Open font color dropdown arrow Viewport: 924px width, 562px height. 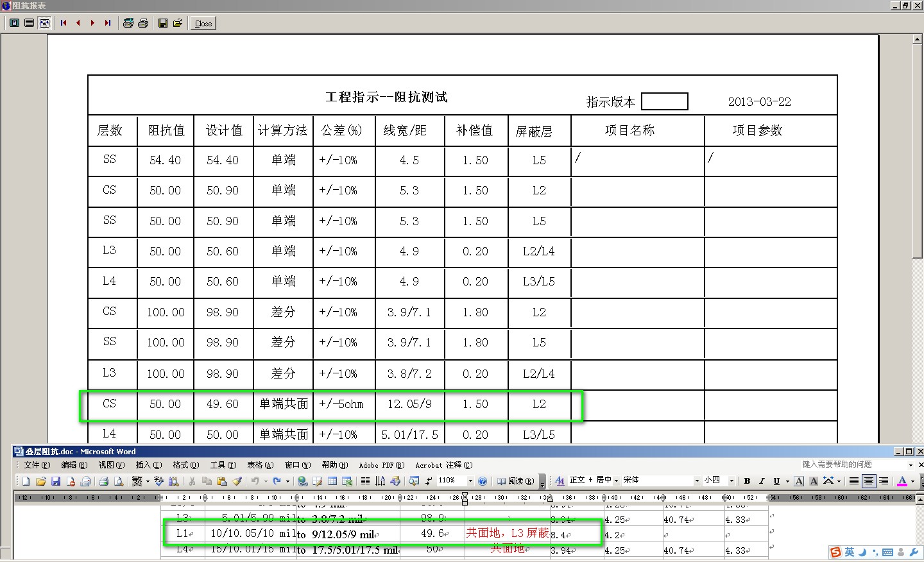click(912, 481)
